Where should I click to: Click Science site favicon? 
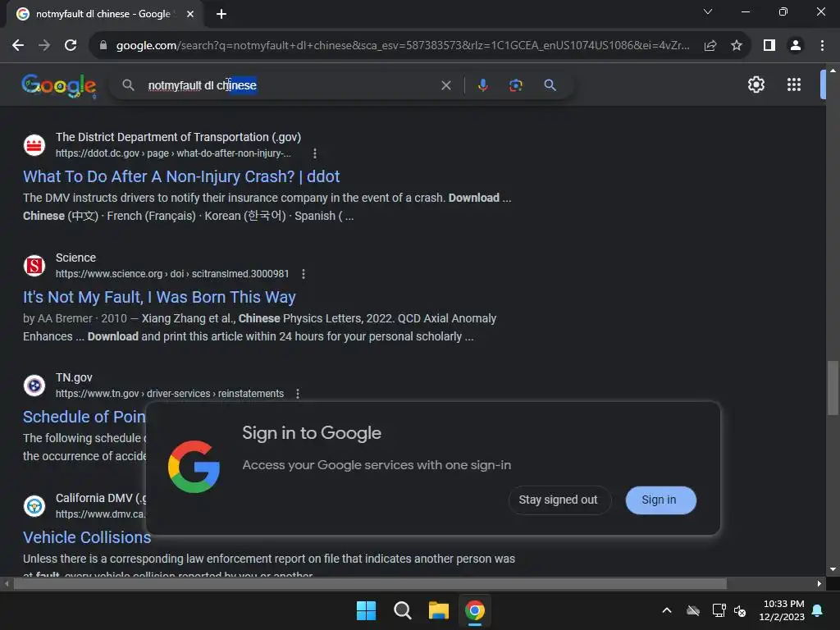pyautogui.click(x=34, y=266)
